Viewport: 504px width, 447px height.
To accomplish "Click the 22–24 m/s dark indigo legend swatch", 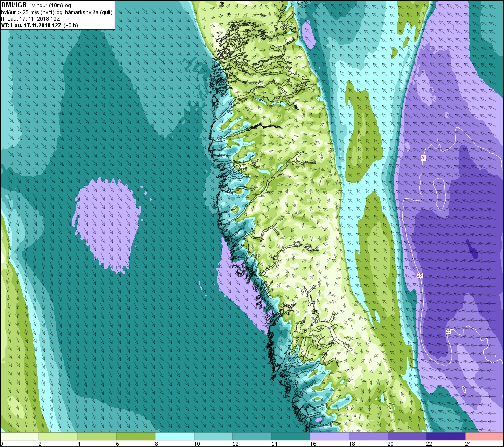I will (446, 436).
